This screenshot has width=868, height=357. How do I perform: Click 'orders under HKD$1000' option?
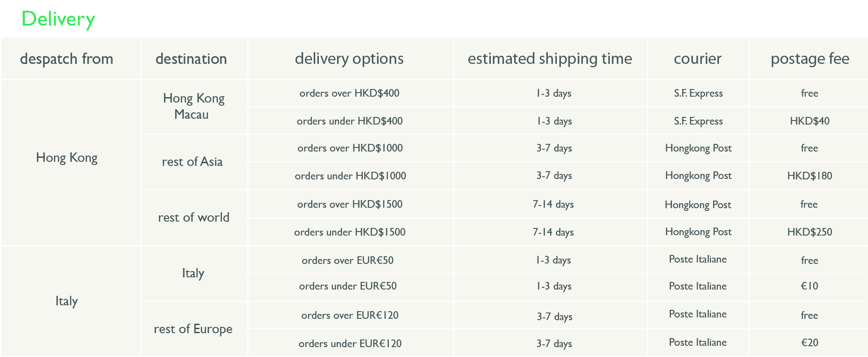point(350,176)
